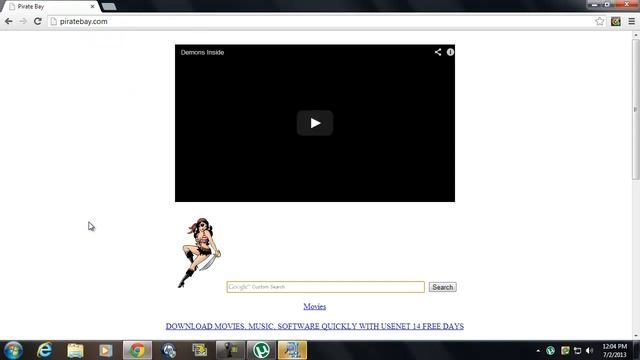
Task: Open a new tab button
Action: coord(109,7)
